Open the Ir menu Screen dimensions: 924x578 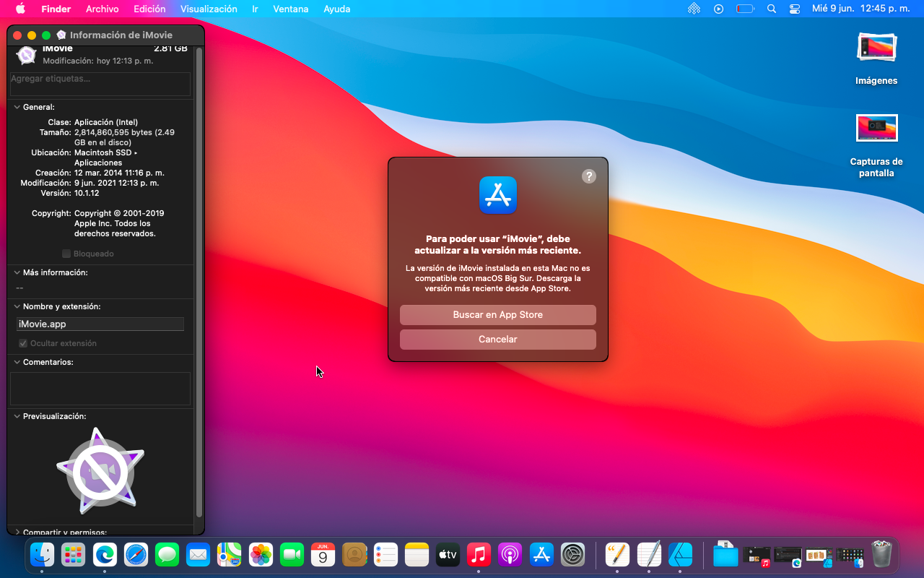(255, 9)
